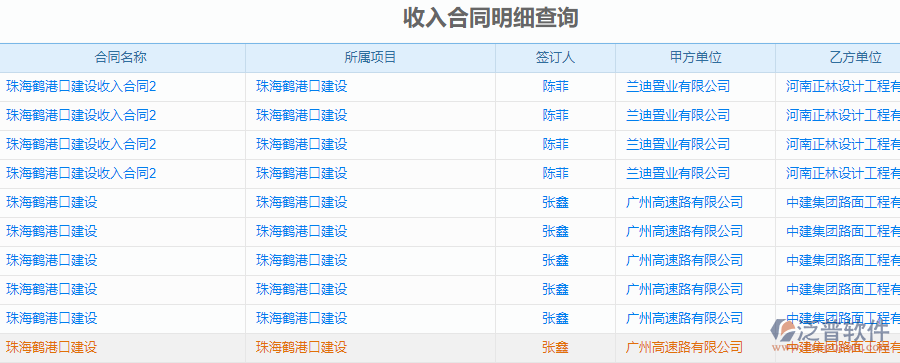This screenshot has width=900, height=363.
Task: Select the 乙方单位 column header
Action: [838, 57]
